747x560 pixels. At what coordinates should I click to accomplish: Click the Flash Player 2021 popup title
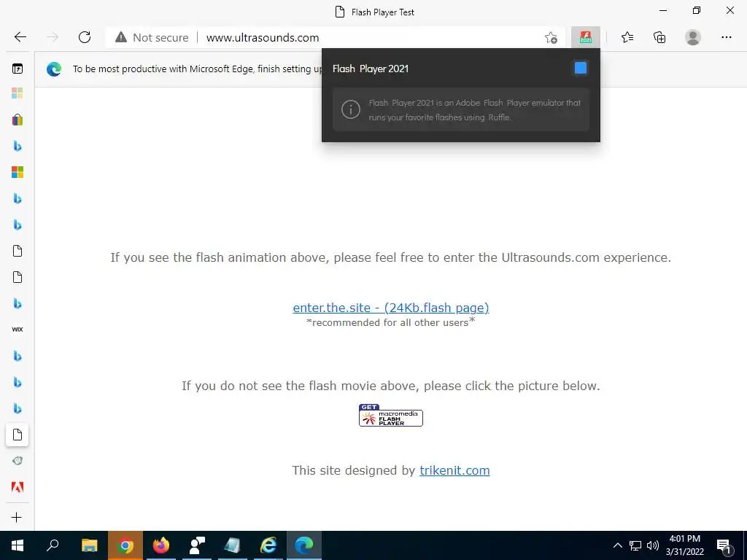point(370,69)
